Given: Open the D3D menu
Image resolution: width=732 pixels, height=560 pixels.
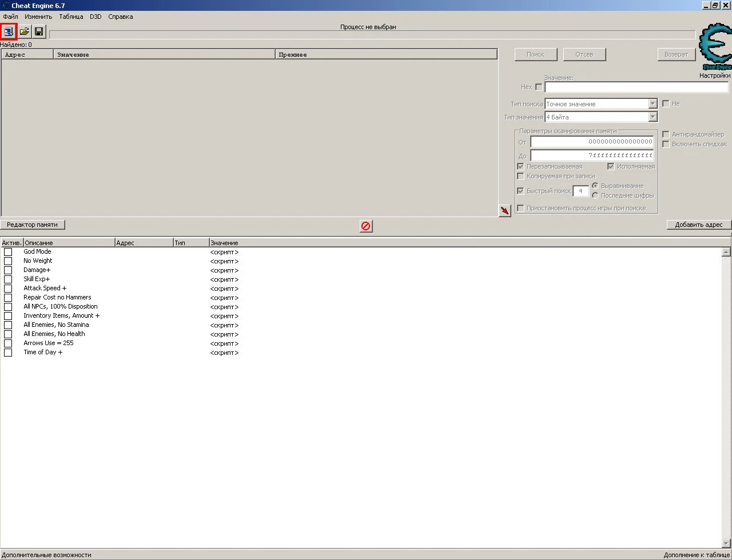Looking at the screenshot, I should click(x=96, y=17).
